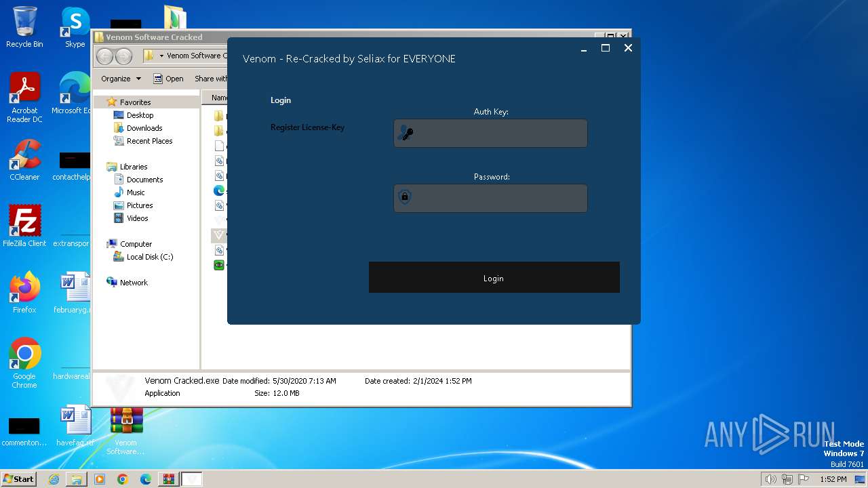Click the Password input field
Screen dimensions: 868x488
[x=490, y=199]
